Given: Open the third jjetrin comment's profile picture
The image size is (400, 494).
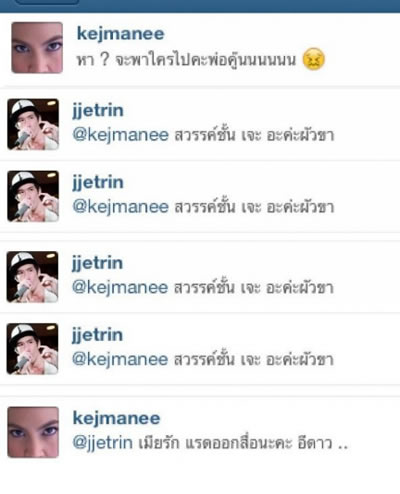Looking at the screenshot, I should click(32, 277).
